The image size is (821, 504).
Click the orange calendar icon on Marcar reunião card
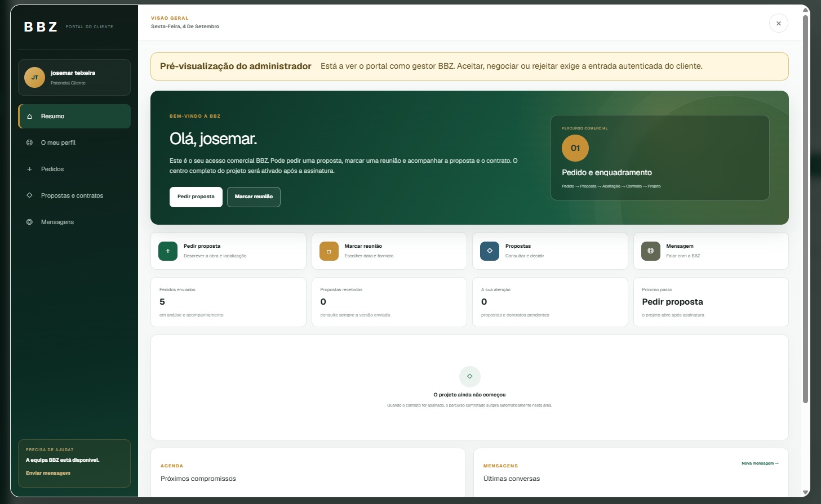tap(329, 251)
